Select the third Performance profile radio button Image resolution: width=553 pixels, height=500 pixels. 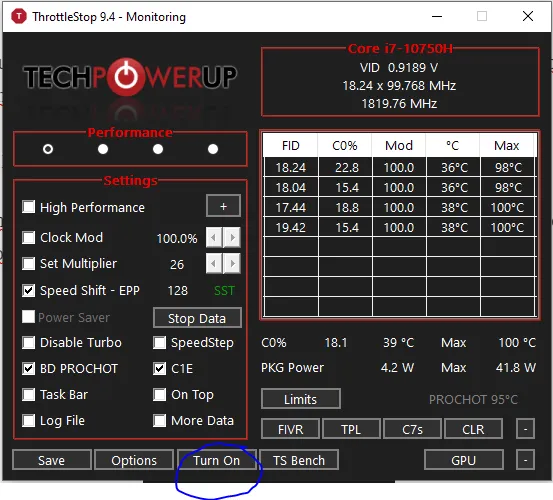coord(158,149)
